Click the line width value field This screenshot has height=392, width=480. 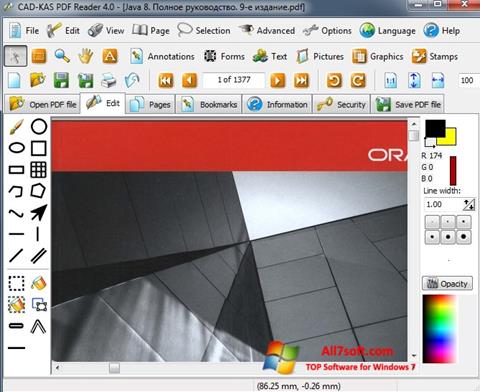coord(443,204)
